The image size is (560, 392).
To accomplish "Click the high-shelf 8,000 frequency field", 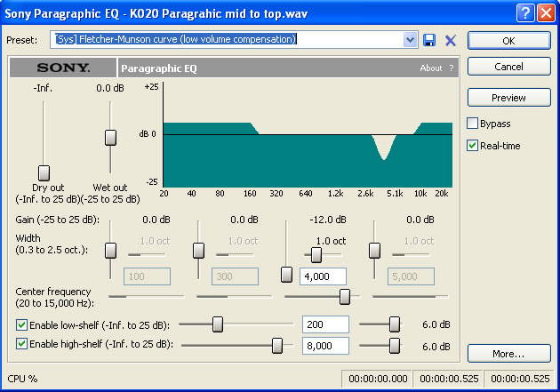I will pyautogui.click(x=325, y=346).
